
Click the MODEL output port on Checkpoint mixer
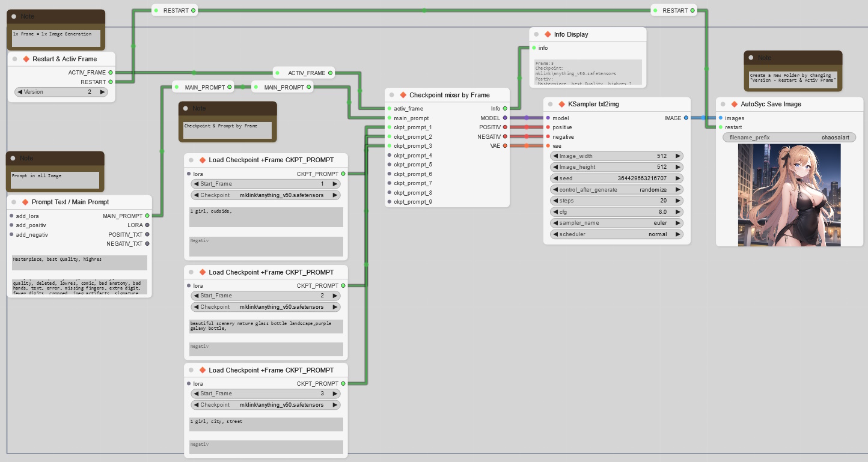(505, 118)
